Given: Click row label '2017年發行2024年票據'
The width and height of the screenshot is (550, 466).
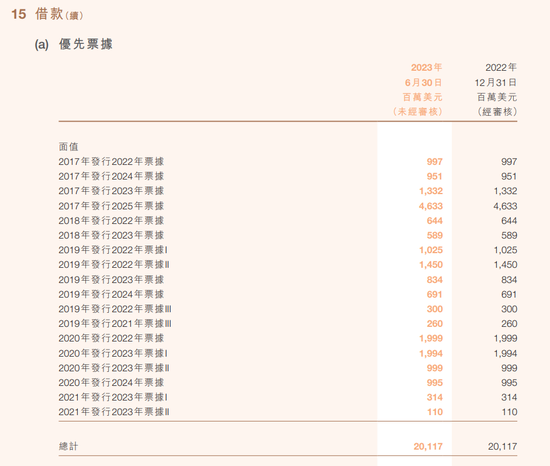Looking at the screenshot, I should tap(111, 176).
